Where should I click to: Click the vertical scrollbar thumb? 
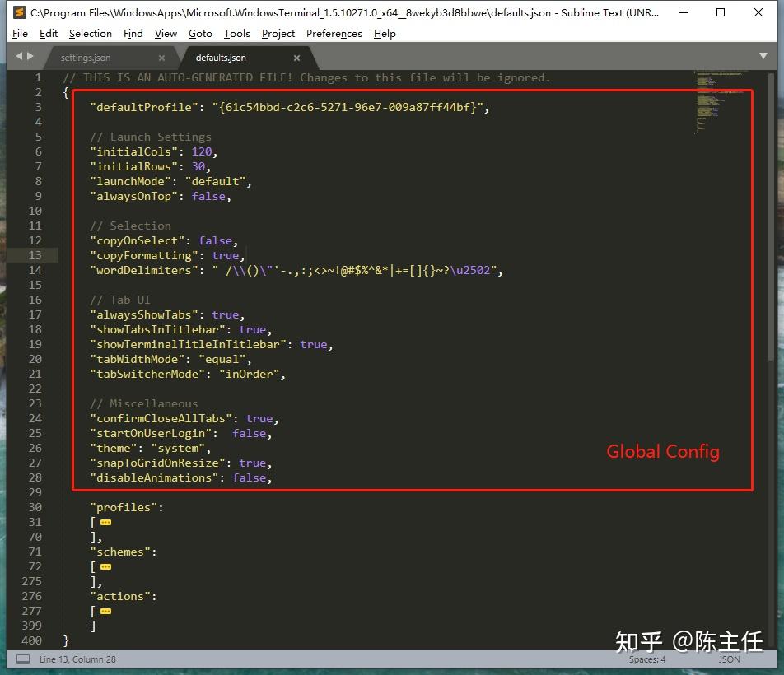[x=771, y=216]
